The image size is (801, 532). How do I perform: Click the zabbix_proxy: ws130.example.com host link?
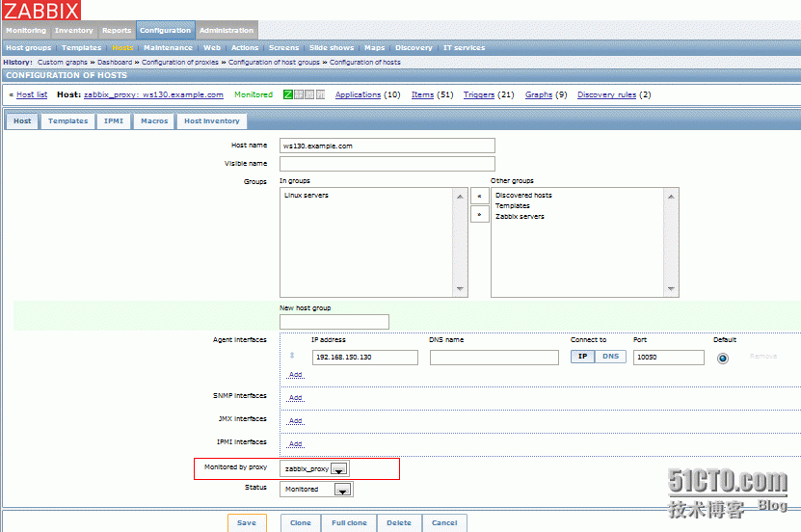point(153,94)
